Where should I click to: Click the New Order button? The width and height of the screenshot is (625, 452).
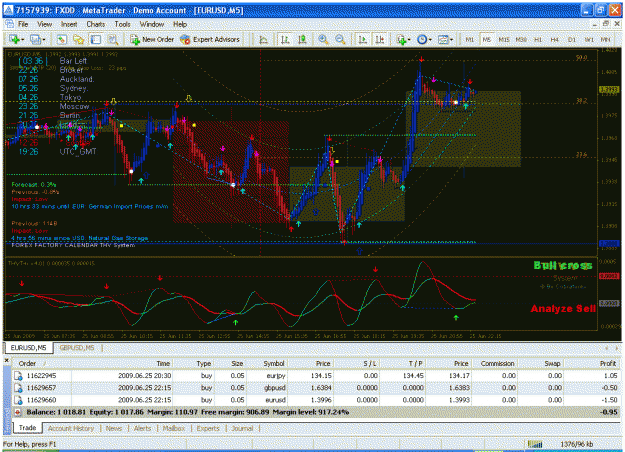[152, 39]
